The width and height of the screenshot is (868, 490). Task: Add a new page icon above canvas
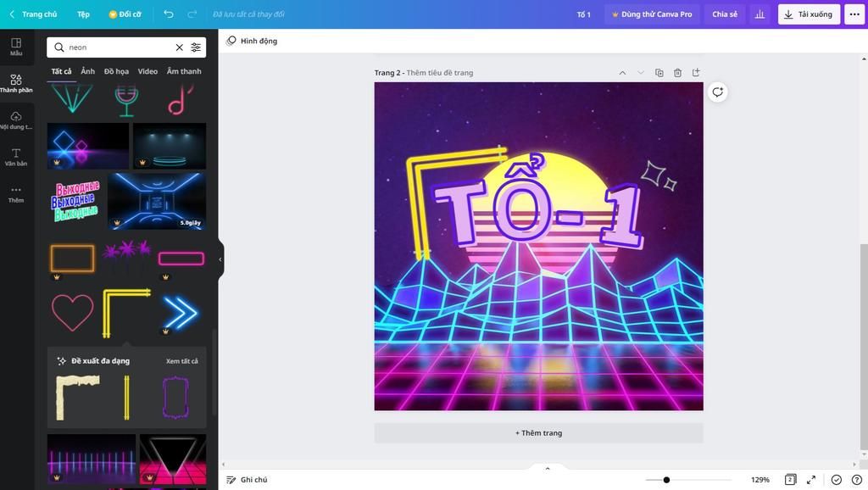(x=696, y=73)
